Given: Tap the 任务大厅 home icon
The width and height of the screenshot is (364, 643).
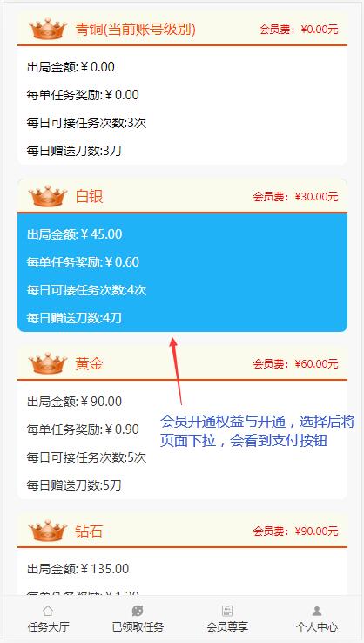Looking at the screenshot, I should tap(48, 611).
